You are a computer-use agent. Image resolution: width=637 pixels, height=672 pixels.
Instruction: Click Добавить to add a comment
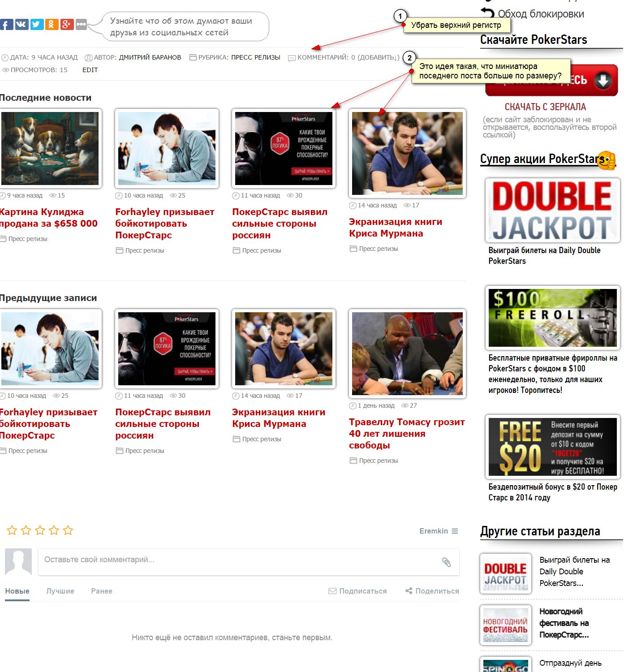tap(377, 57)
